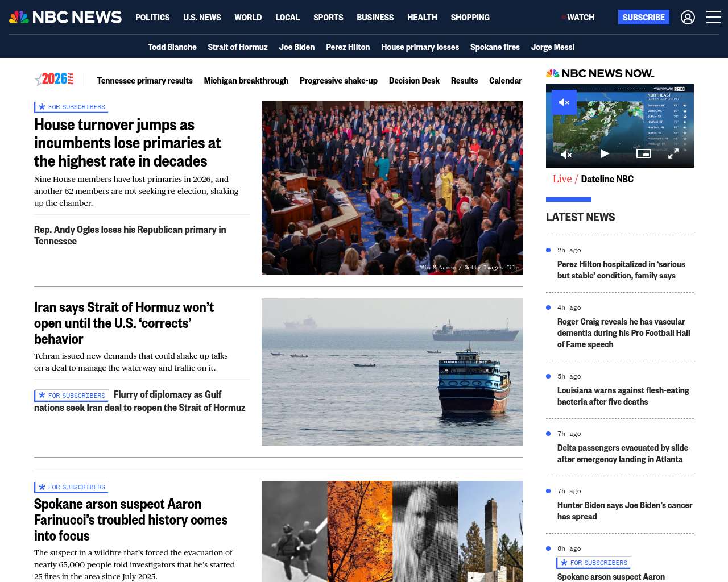The height and width of the screenshot is (582, 728).
Task: Click the '4h ago' timestamp
Action: (569, 307)
